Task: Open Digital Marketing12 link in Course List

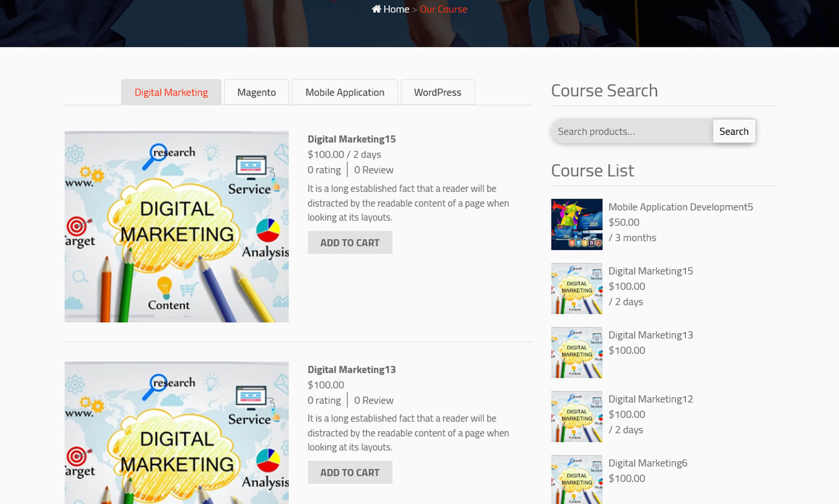Action: (x=650, y=399)
